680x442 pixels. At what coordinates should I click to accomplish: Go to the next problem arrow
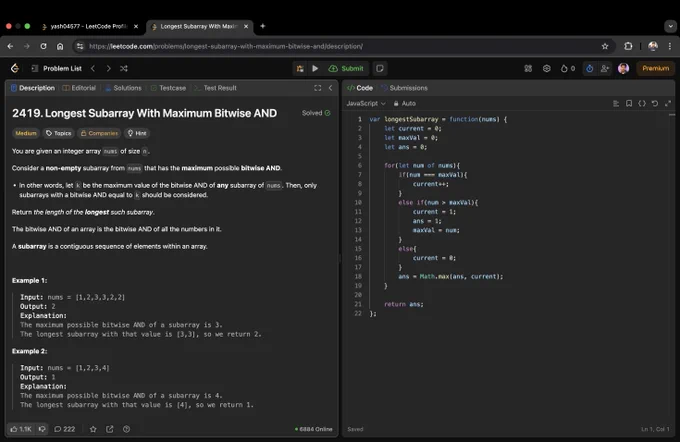point(108,69)
